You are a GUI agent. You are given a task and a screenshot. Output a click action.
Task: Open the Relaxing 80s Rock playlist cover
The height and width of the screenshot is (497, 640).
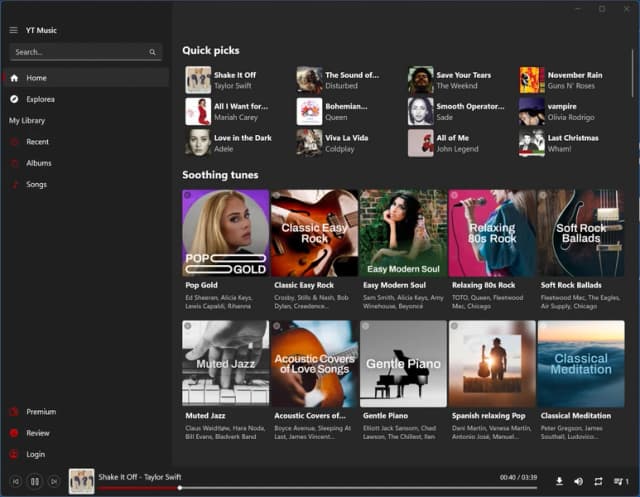click(x=492, y=233)
